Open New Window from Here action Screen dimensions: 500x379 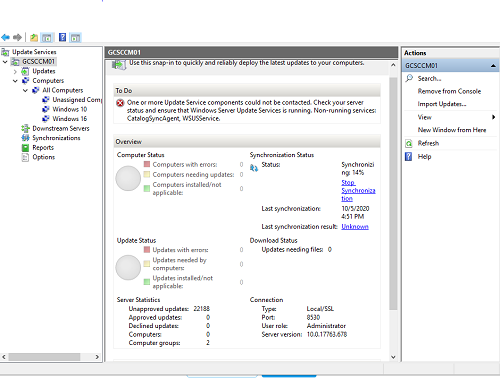(452, 130)
